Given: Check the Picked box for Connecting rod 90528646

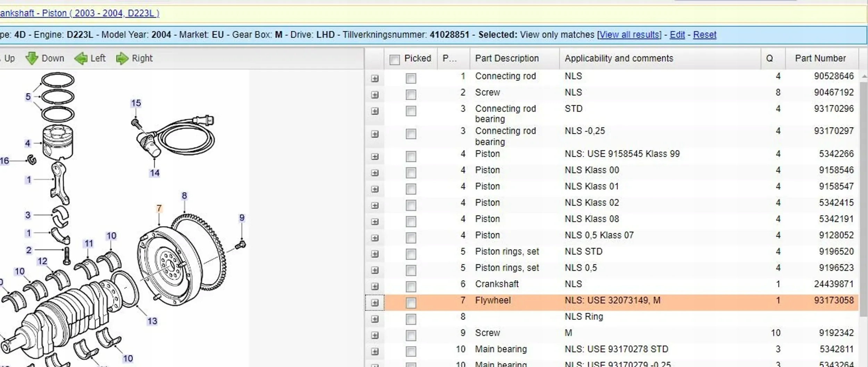Looking at the screenshot, I should (411, 78).
